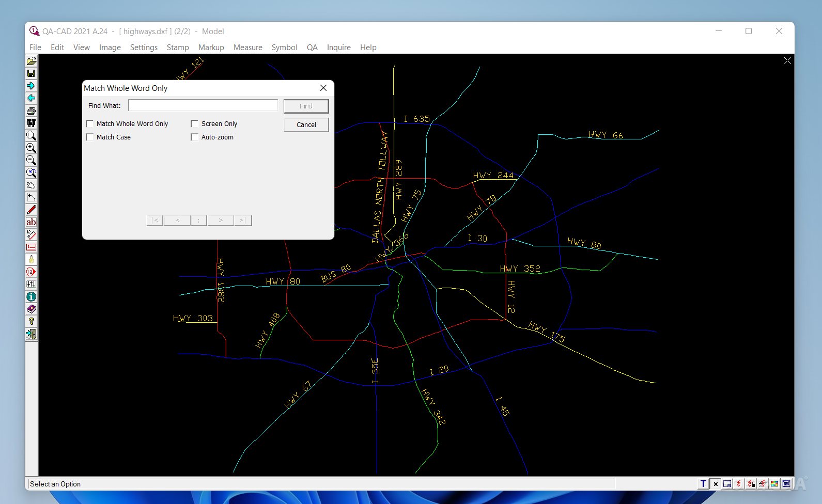Click the Print icon in left toolbar

[31, 111]
